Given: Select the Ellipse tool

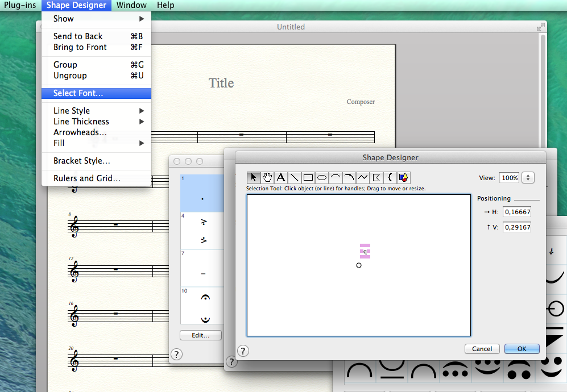Looking at the screenshot, I should (x=322, y=177).
